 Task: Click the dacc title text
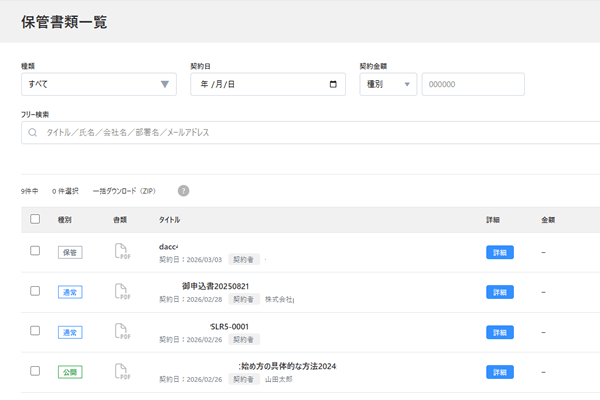[168, 247]
